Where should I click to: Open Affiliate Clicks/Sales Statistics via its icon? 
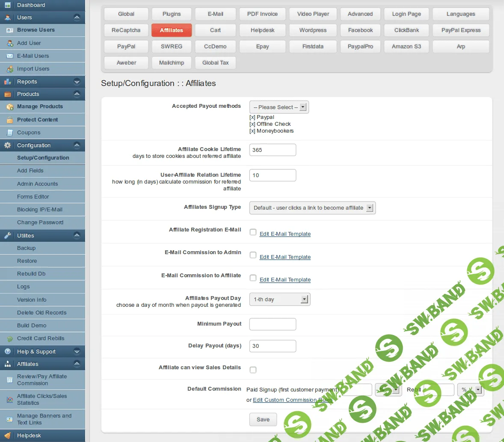click(9, 399)
